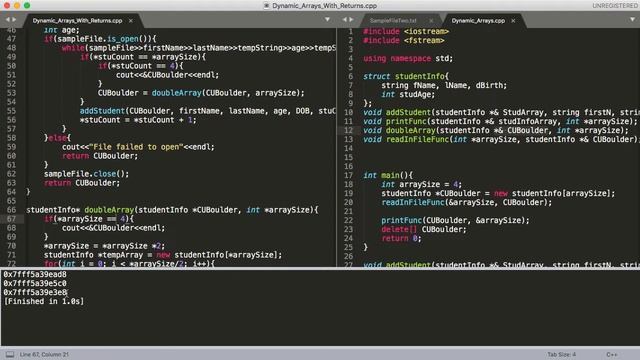Go to previous tab in left pane
This screenshot has width=640, height=360.
pos(7,19)
